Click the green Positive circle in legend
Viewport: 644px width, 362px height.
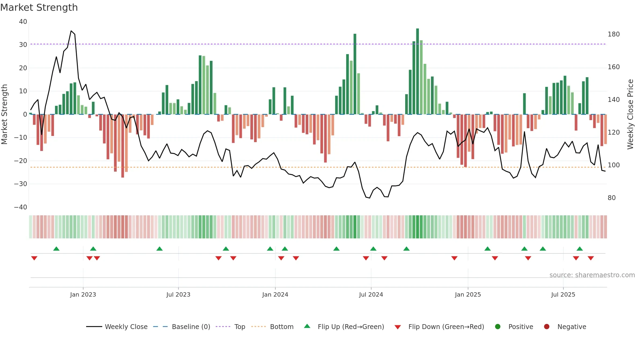[x=498, y=327]
